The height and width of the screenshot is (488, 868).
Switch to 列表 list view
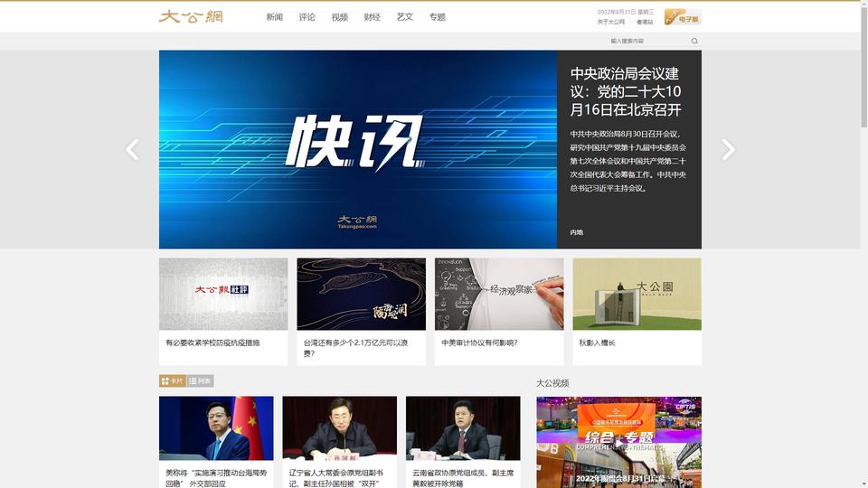tap(200, 380)
